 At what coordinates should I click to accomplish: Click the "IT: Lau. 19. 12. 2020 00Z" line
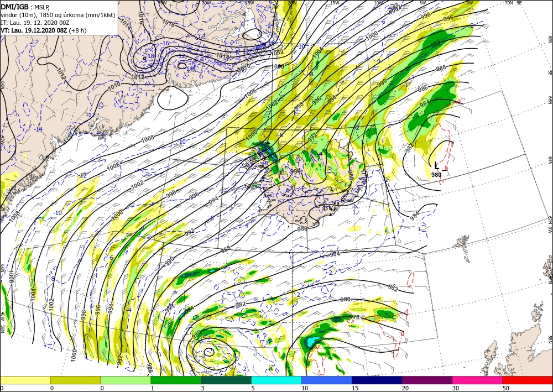(x=35, y=22)
